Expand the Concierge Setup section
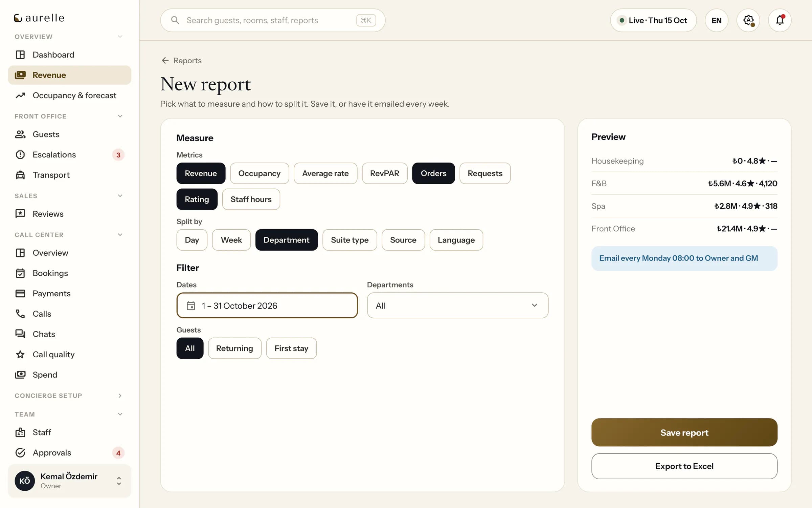The height and width of the screenshot is (508, 812). tap(120, 396)
